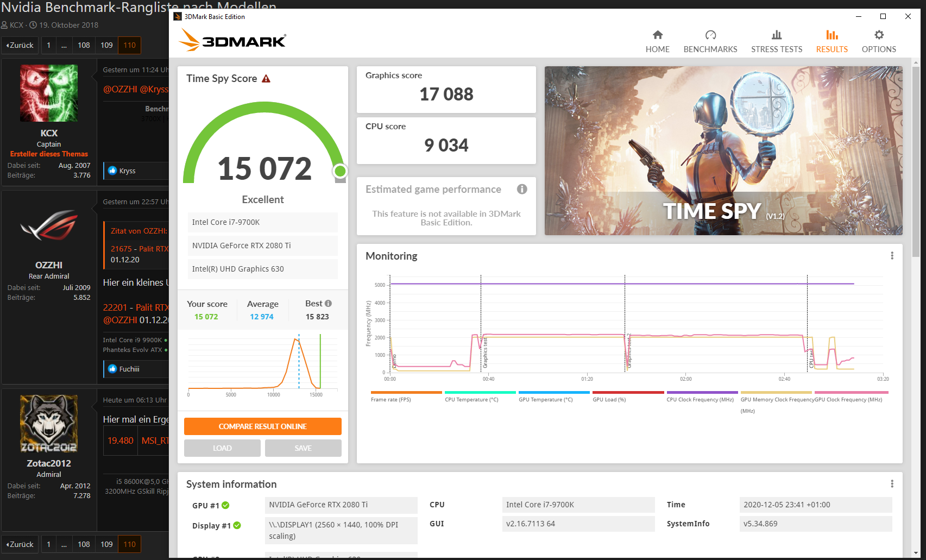The image size is (926, 560).
Task: Toggle GPU Load legend swatch
Action: point(628,392)
